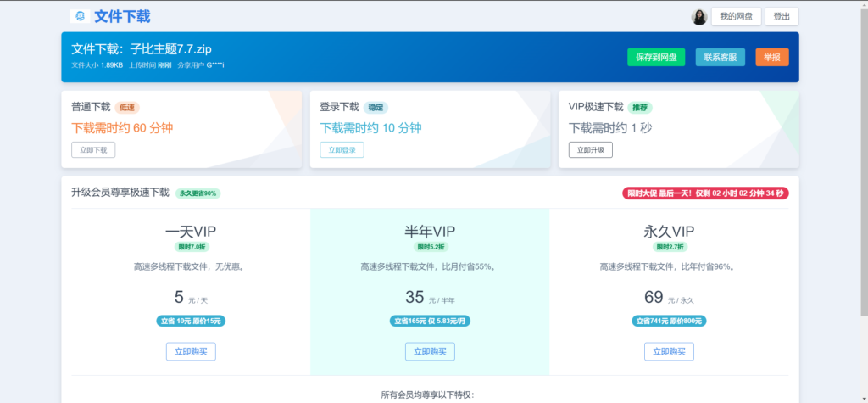Click the 低速 badge next to 普通下载
This screenshot has width=868, height=403.
pos(127,108)
